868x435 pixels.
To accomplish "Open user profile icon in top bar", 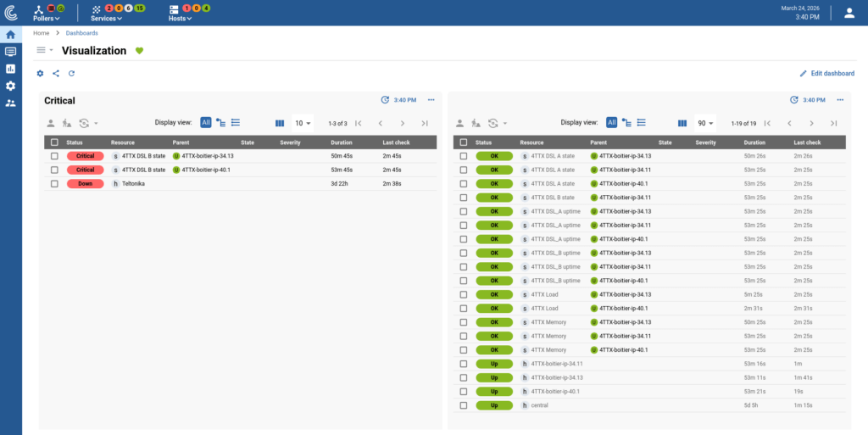I will coord(849,13).
